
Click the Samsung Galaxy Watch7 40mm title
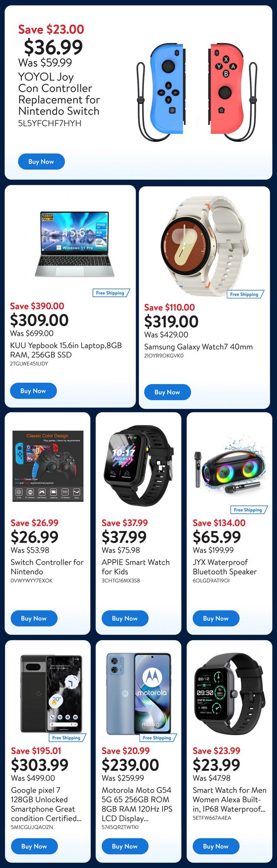[x=198, y=347]
